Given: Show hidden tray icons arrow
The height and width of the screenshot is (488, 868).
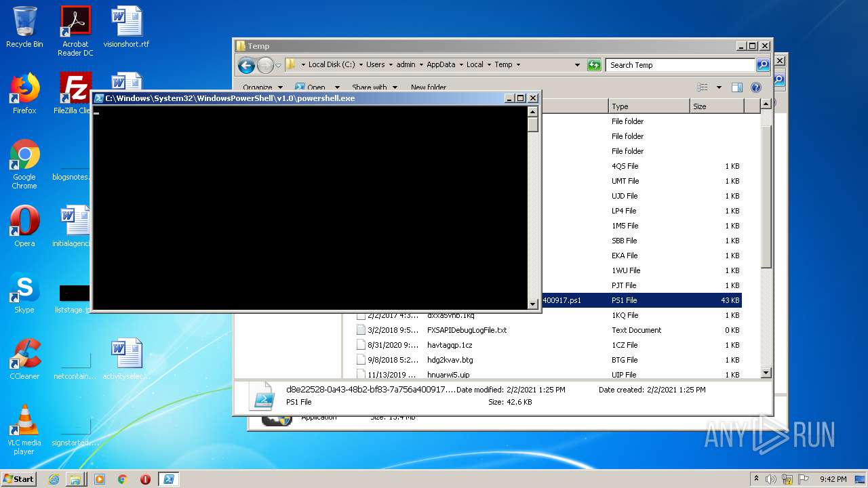Looking at the screenshot, I should click(756, 479).
